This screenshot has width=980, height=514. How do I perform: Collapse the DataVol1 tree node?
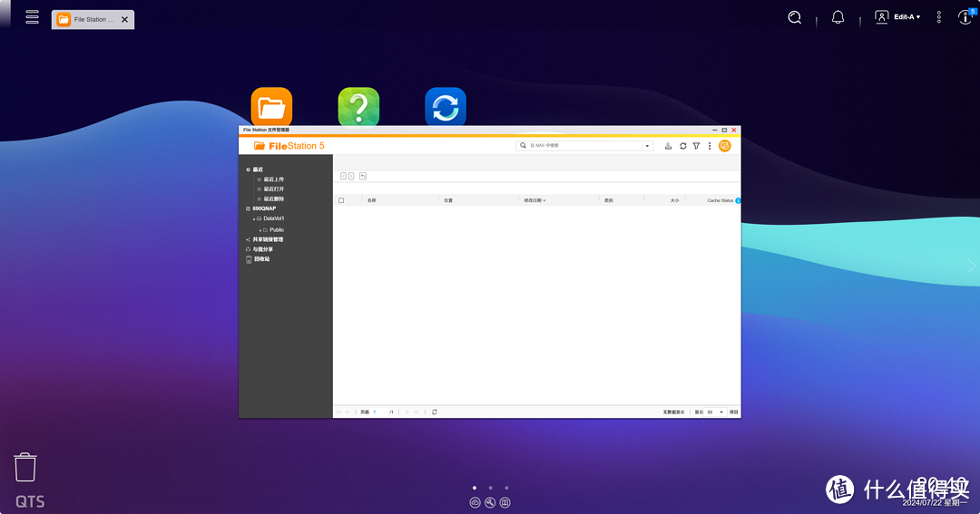tap(254, 219)
